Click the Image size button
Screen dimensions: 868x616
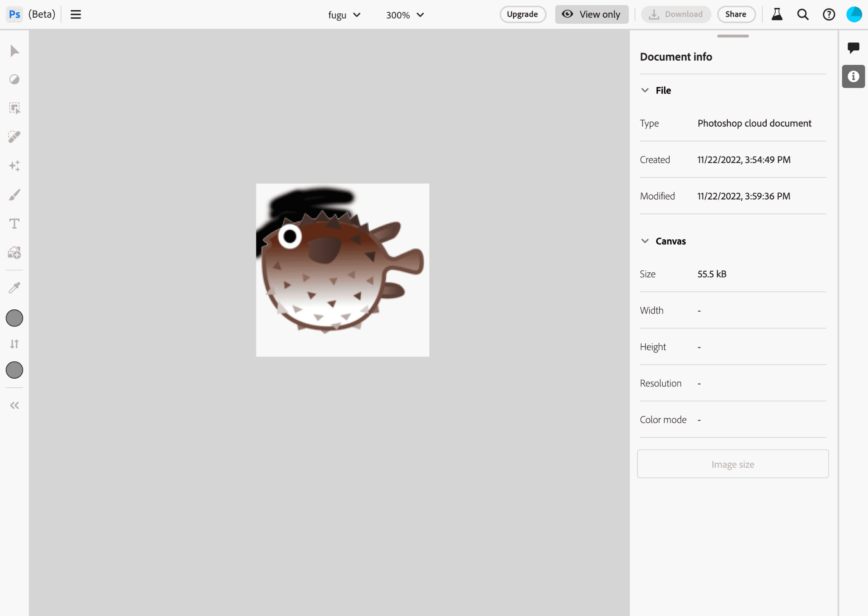tap(732, 464)
